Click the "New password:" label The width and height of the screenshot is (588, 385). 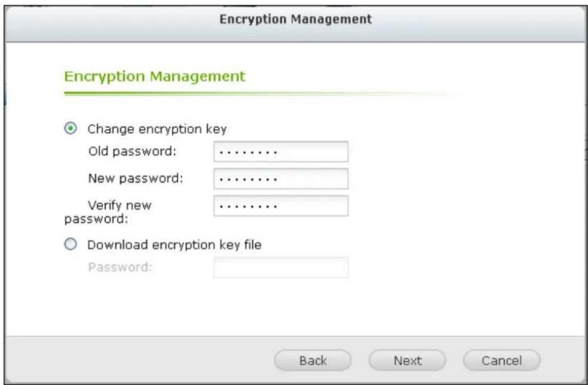(x=136, y=178)
